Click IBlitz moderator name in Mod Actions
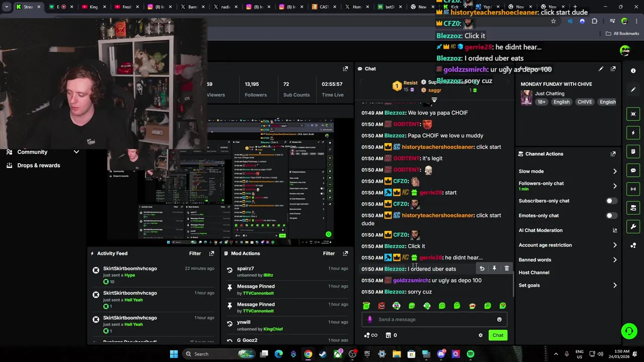This screenshot has width=644, height=362. coord(268,275)
